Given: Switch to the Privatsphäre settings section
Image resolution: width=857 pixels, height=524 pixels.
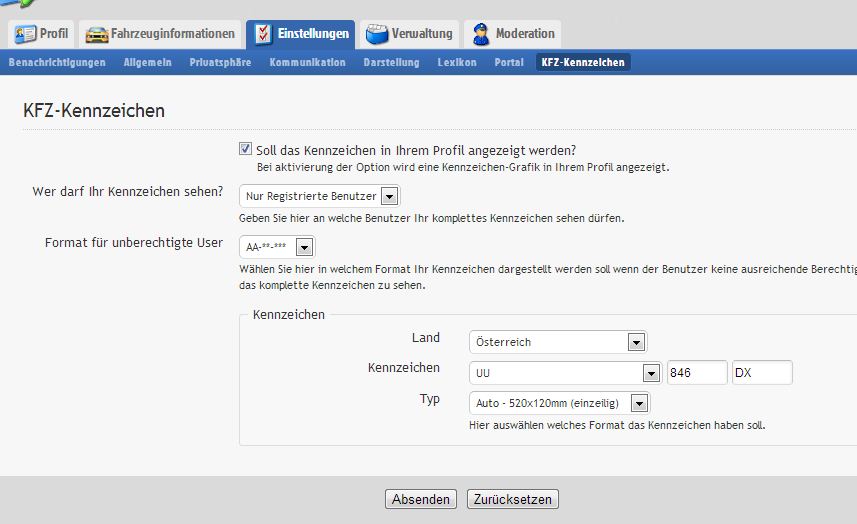Looking at the screenshot, I should [221, 62].
